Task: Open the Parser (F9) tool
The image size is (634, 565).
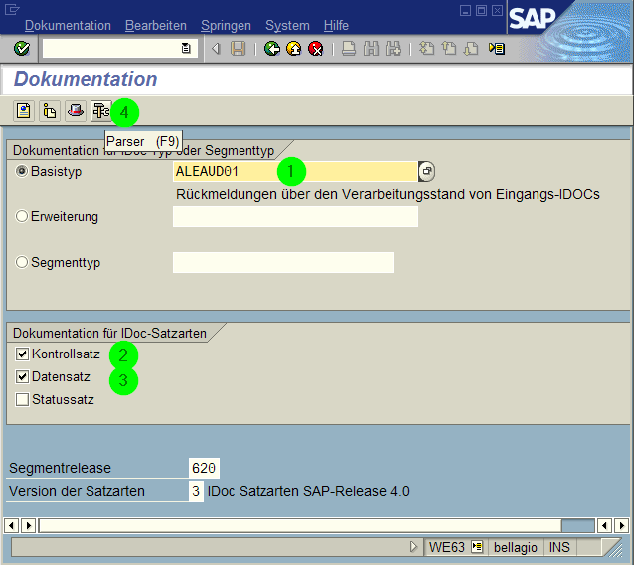Action: tap(100, 111)
